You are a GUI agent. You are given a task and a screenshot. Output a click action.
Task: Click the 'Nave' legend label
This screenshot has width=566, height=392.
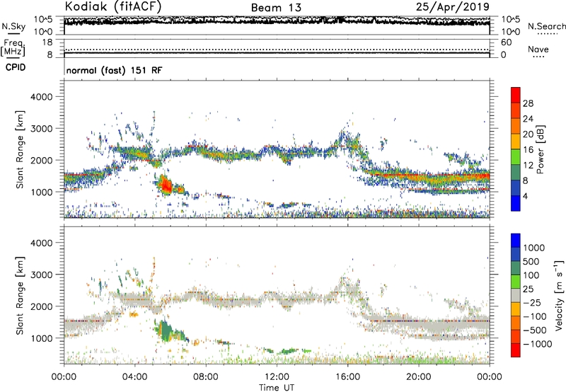pos(538,49)
